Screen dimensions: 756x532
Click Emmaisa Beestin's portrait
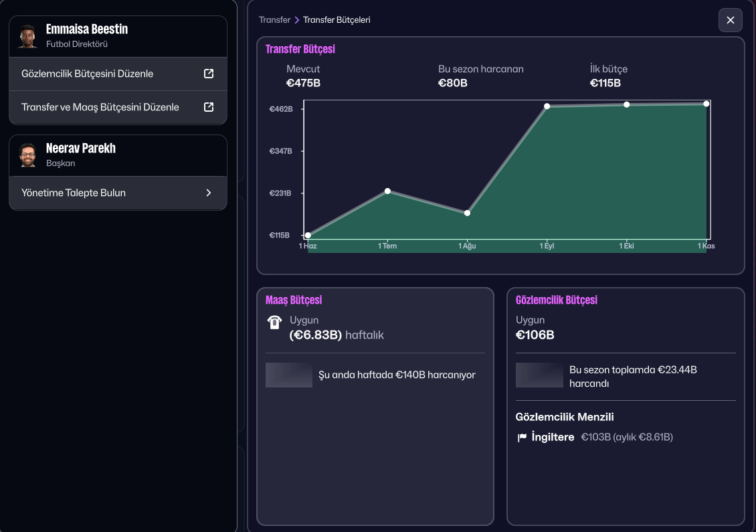coord(28,36)
